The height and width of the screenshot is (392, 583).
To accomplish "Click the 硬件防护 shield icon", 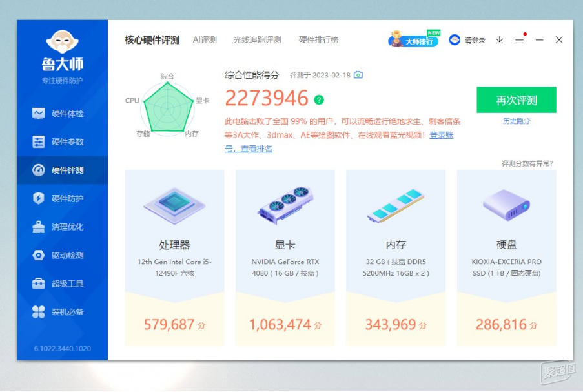I will [38, 198].
